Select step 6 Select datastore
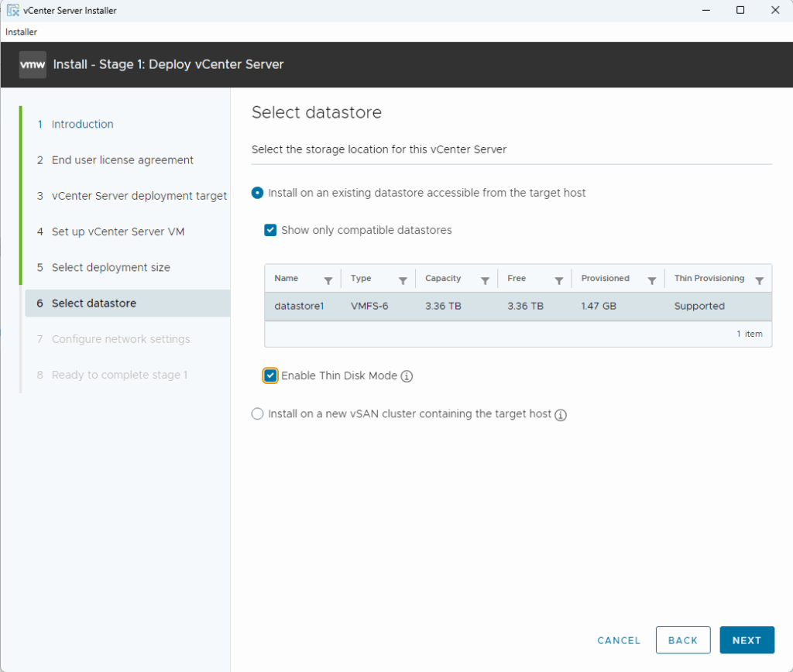Viewport: 793px width, 672px height. [x=128, y=303]
